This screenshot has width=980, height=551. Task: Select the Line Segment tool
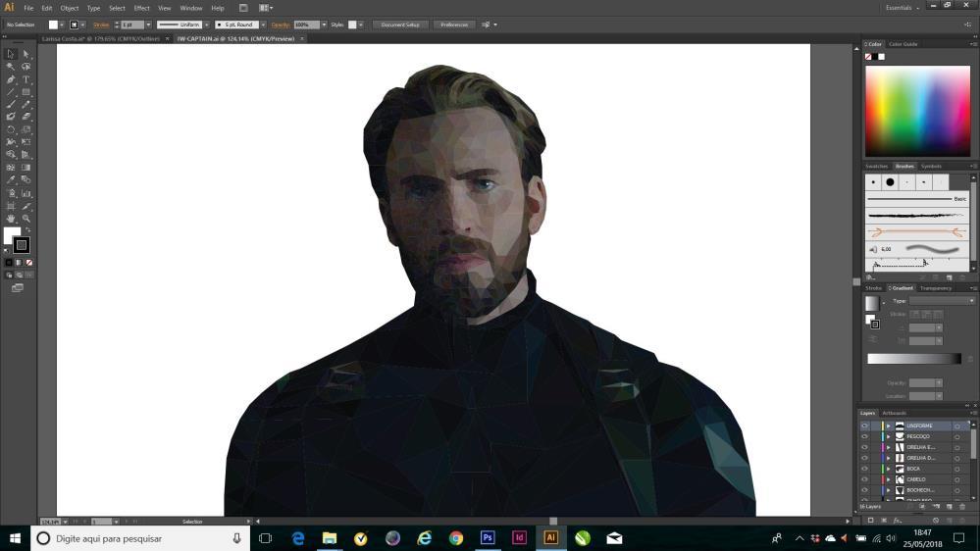coord(11,92)
